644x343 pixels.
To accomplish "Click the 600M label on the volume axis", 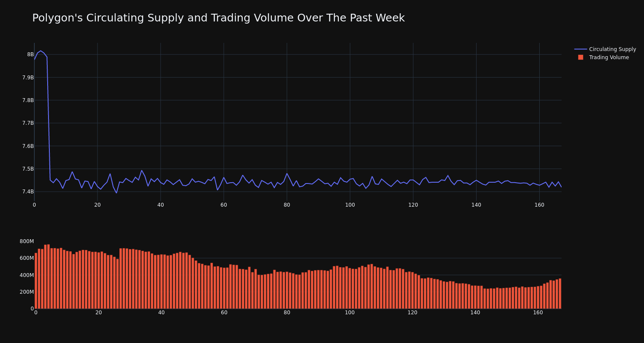I will [27, 258].
